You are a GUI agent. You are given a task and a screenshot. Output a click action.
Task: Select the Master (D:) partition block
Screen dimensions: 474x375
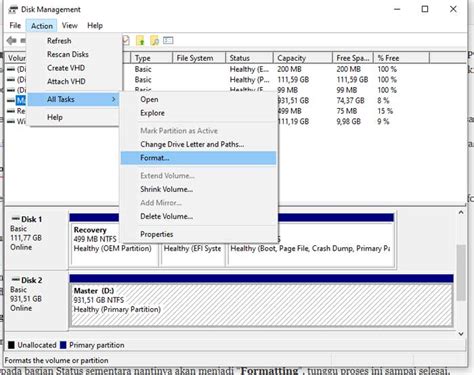[261, 304]
